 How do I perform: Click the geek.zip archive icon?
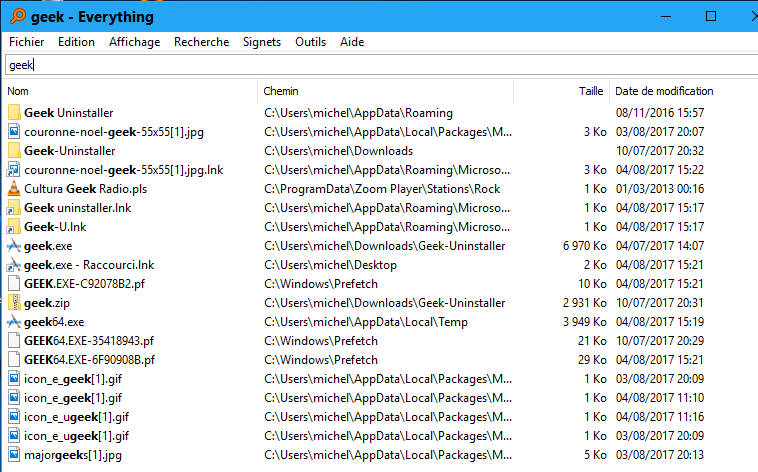(14, 303)
